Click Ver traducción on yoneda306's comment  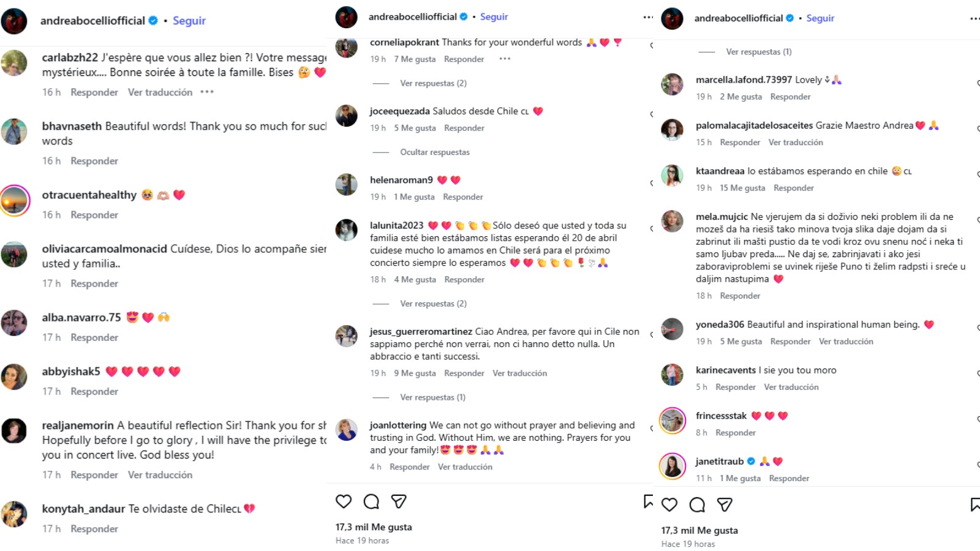tap(846, 341)
